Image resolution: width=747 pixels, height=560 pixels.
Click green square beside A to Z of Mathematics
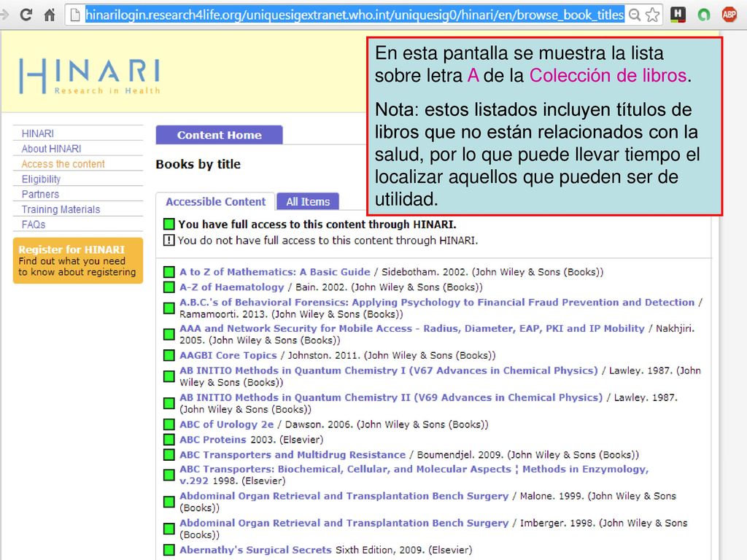point(169,272)
